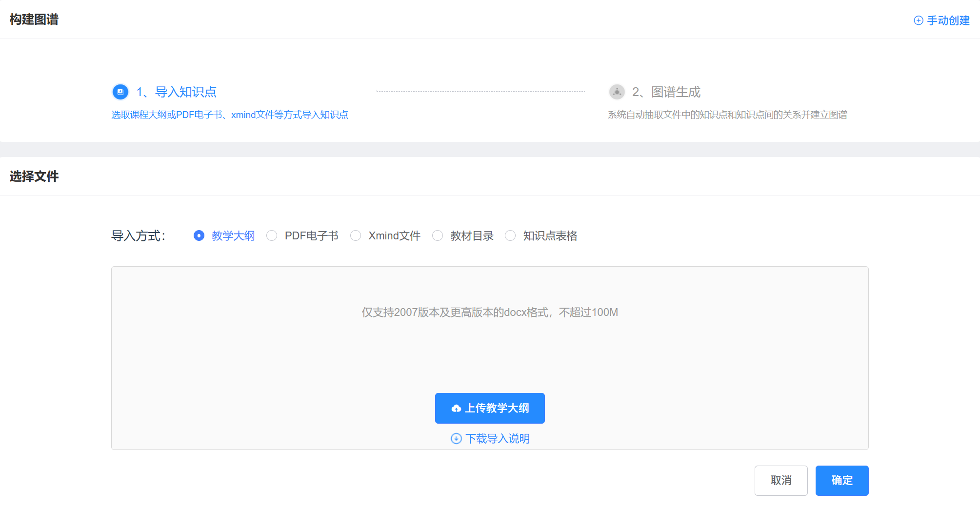Go to step 1、导入知识点 title
This screenshot has height=508, width=980.
[176, 92]
